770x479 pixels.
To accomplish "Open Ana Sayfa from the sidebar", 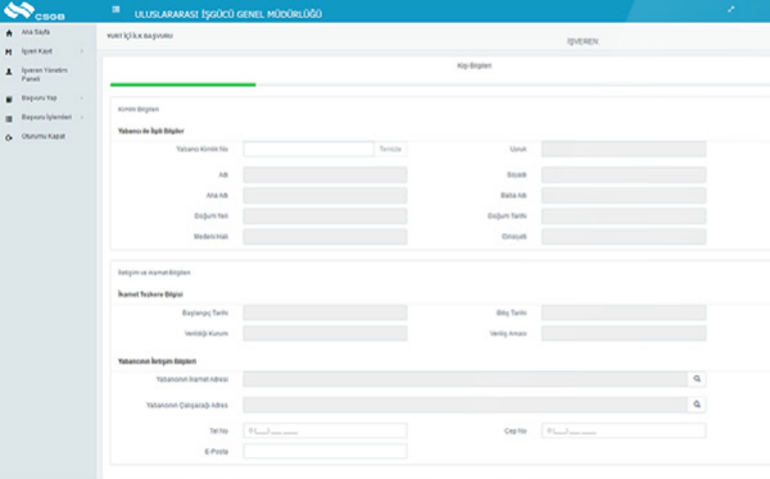I will coord(35,33).
